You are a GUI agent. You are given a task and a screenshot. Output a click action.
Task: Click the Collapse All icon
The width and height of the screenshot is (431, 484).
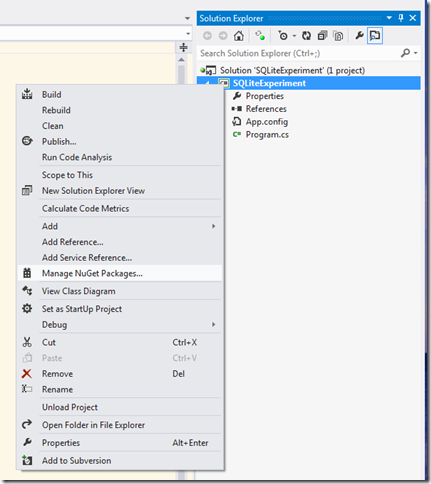tap(322, 36)
